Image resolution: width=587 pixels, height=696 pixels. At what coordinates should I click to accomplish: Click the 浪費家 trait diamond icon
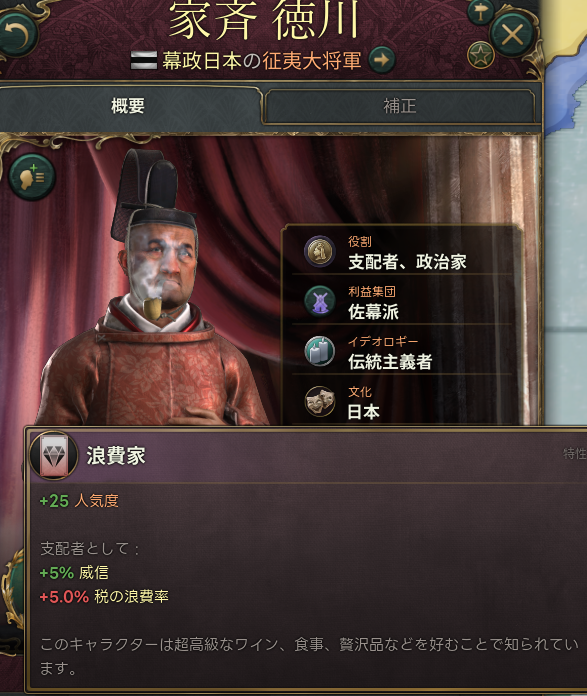(x=54, y=455)
